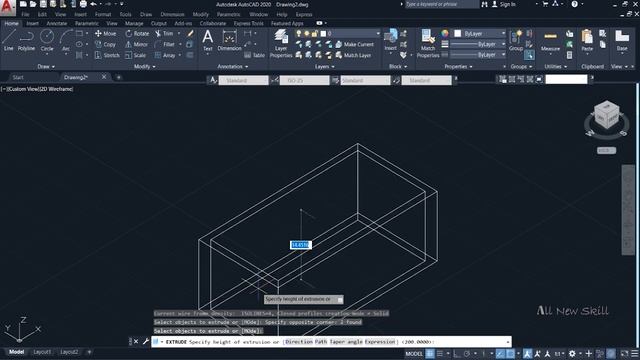Toggle polar tracking in status bar
Image resolution: width=640 pixels, height=360 pixels.
(467, 353)
